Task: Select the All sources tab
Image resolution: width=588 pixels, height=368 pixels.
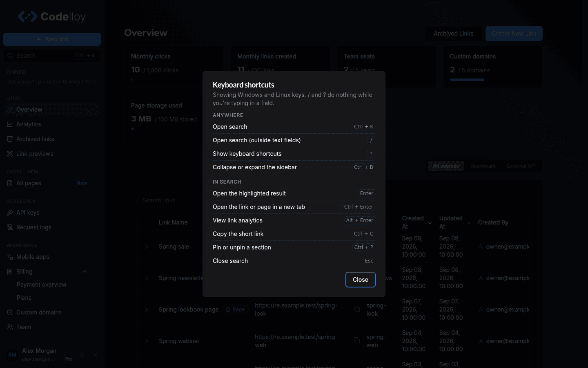Action: 446,166
